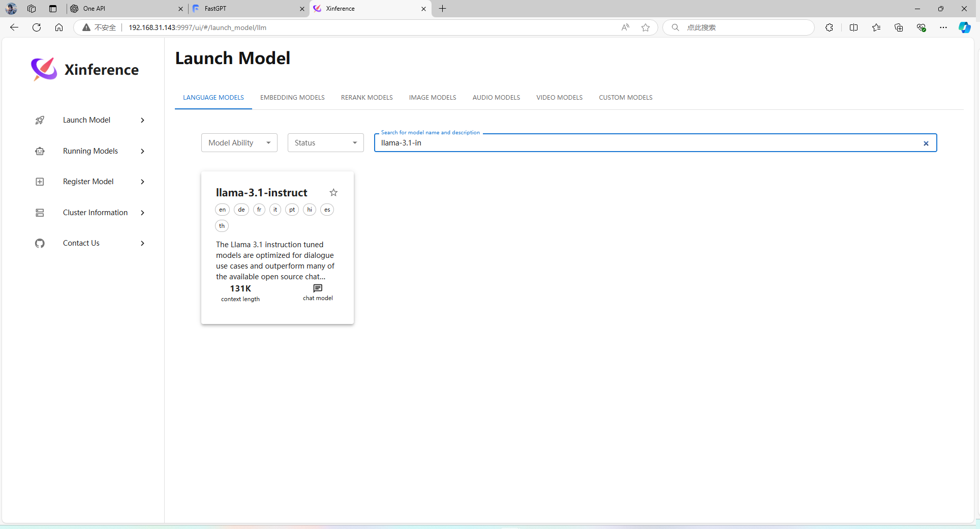Viewport: 980px width, 529px height.
Task: Click the plus-box icon beside Register Model
Action: pos(40,182)
